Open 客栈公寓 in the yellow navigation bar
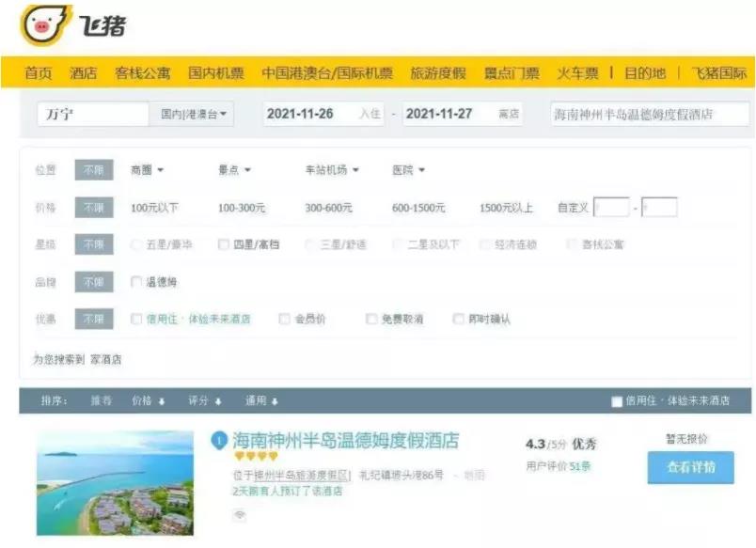This screenshot has height=548, width=756. pos(142,72)
